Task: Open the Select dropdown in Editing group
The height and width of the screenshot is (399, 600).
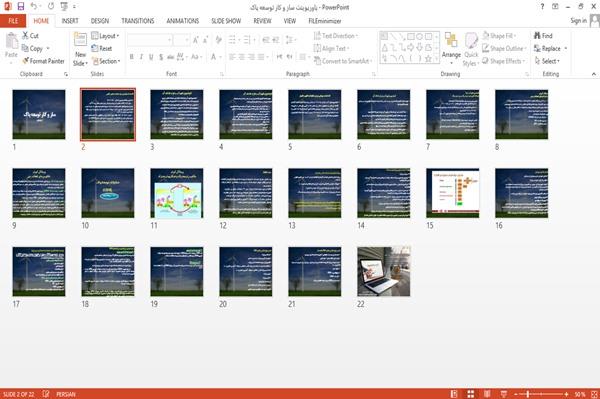Action: click(x=547, y=61)
